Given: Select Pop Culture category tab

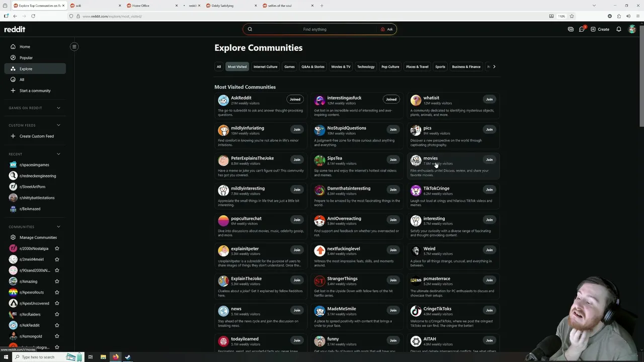Looking at the screenshot, I should pyautogui.click(x=390, y=66).
